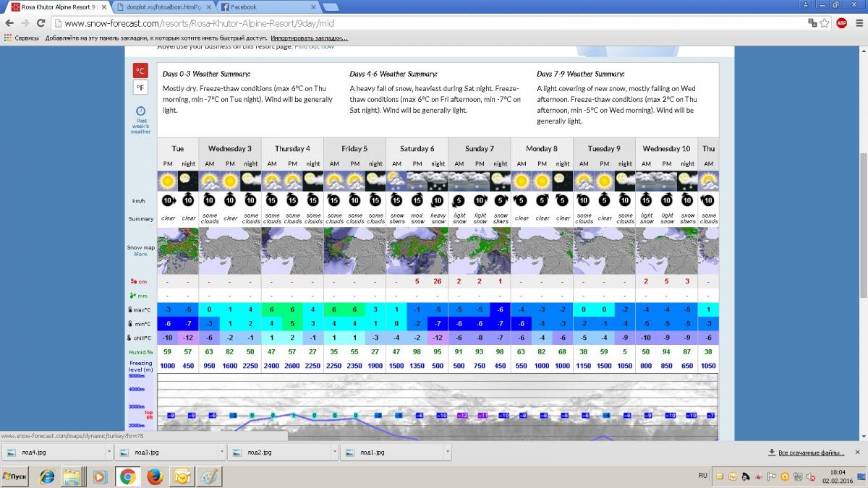
Task: Open Windows Media Player from taskbar
Action: (x=99, y=476)
